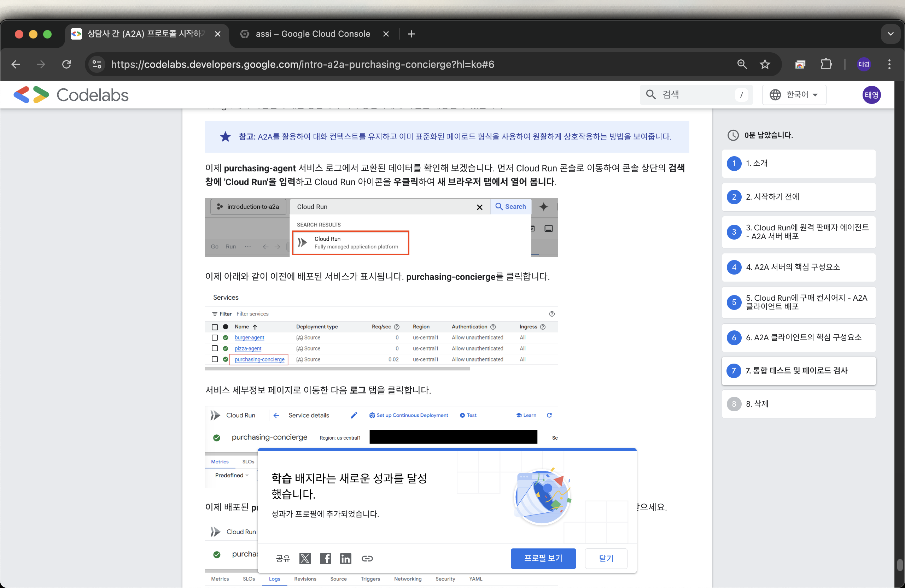This screenshot has height=588, width=905.
Task: Go to step 3 Cloud Run 원격 판매자 에이전트
Action: (x=799, y=232)
